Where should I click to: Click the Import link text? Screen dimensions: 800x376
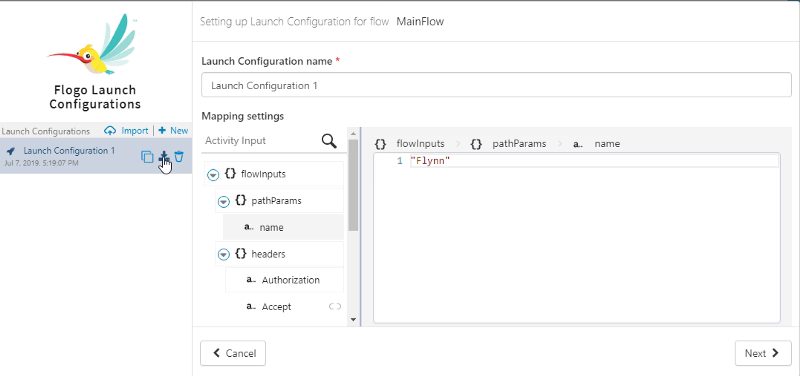135,131
